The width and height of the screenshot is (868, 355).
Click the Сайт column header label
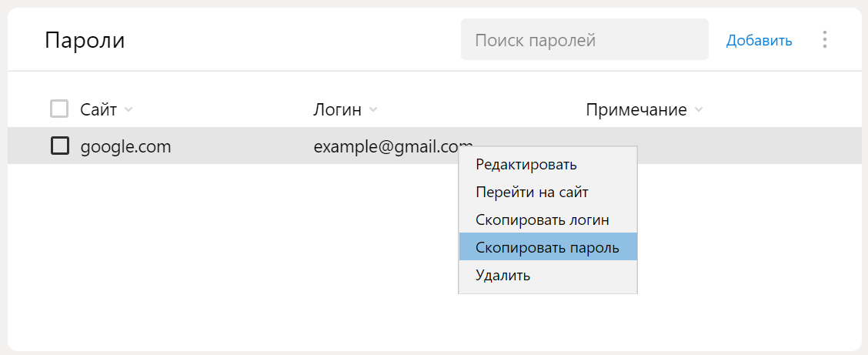pyautogui.click(x=98, y=110)
